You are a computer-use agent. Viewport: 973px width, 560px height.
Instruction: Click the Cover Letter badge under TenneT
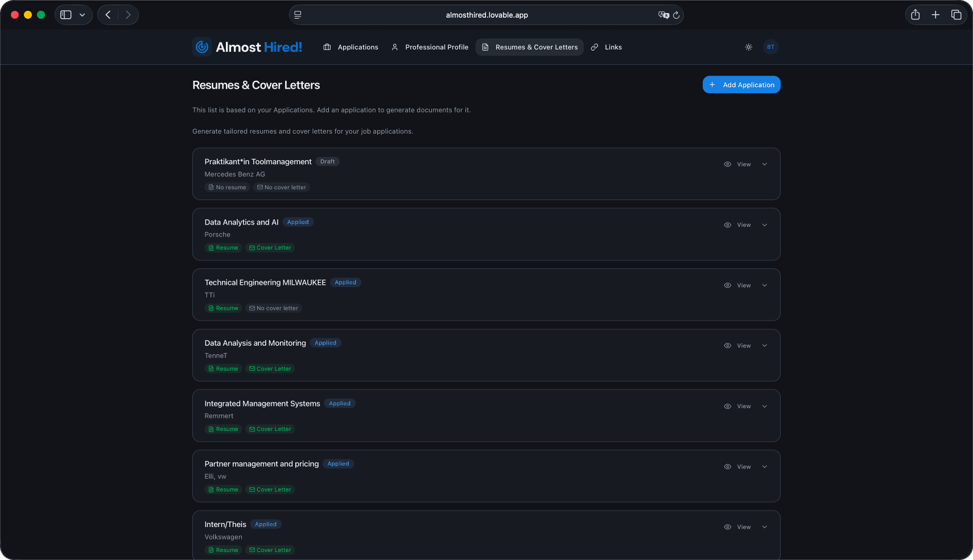click(270, 369)
